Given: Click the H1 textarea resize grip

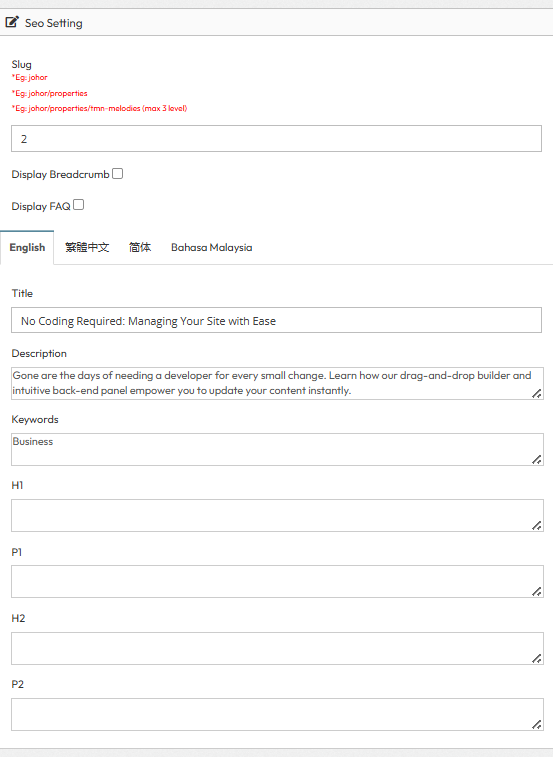Looking at the screenshot, I should pyautogui.click(x=537, y=525).
